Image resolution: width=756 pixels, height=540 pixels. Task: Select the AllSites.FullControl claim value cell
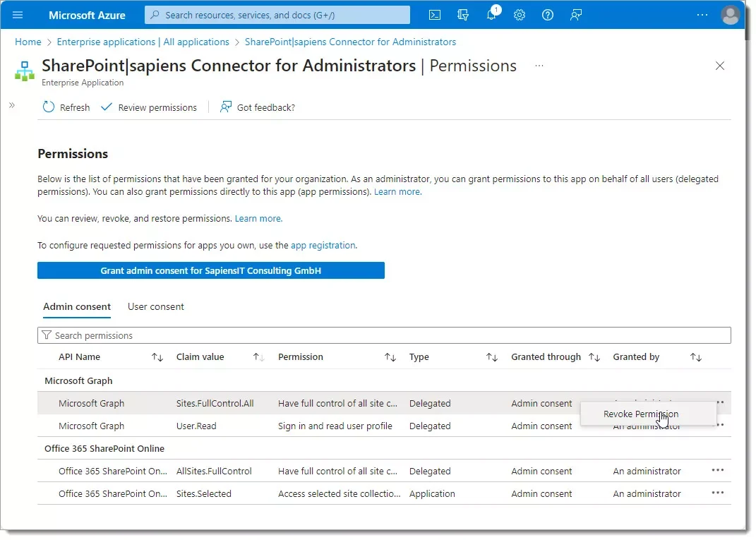(214, 472)
